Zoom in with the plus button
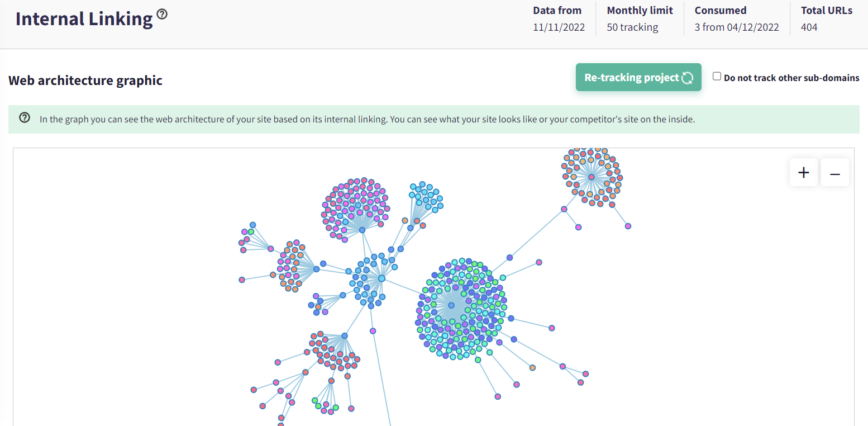The image size is (868, 426). (803, 173)
